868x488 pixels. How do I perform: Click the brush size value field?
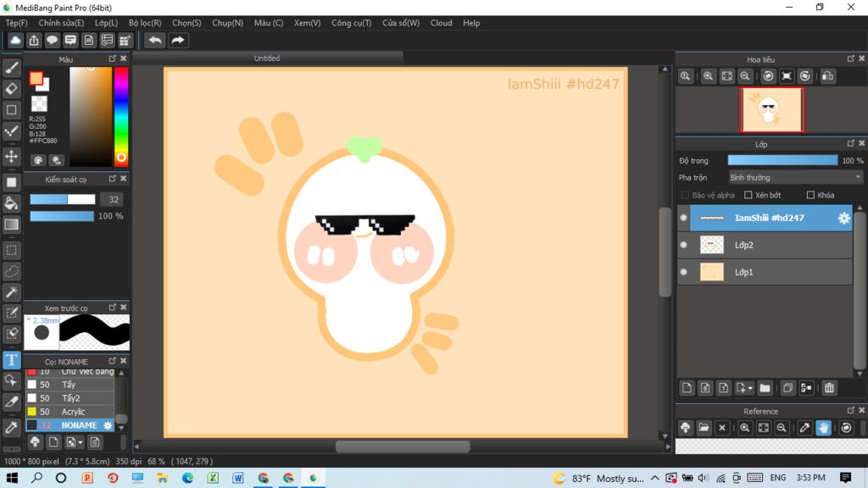(113, 200)
